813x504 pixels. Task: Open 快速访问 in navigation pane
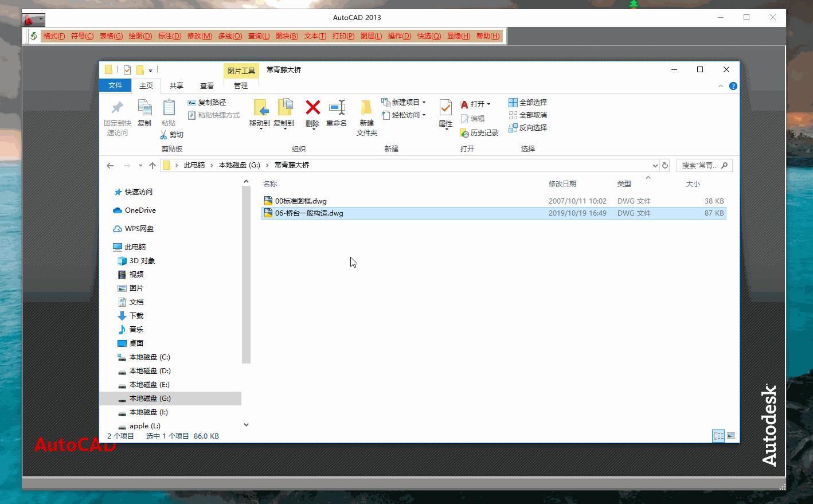click(139, 192)
